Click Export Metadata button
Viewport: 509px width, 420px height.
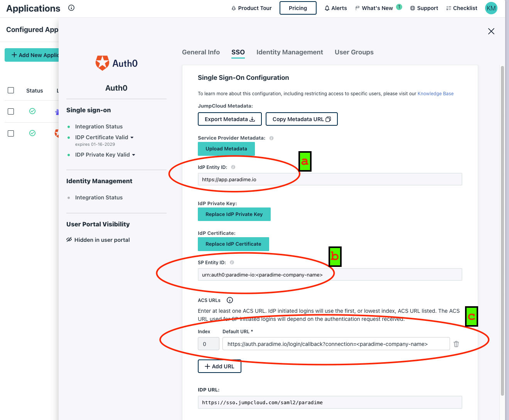point(230,119)
